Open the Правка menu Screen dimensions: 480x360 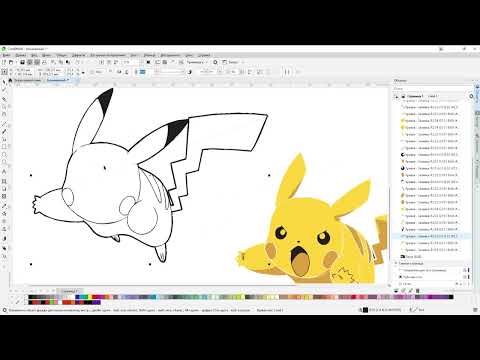(x=21, y=55)
